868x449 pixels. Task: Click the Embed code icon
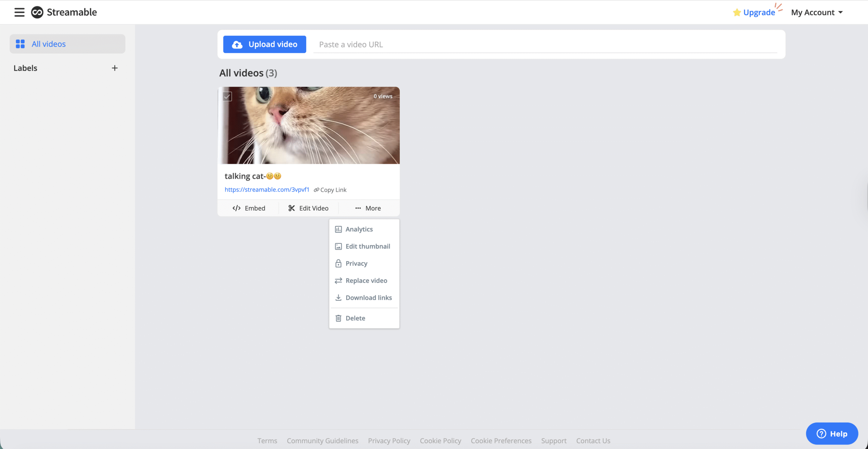(x=236, y=208)
